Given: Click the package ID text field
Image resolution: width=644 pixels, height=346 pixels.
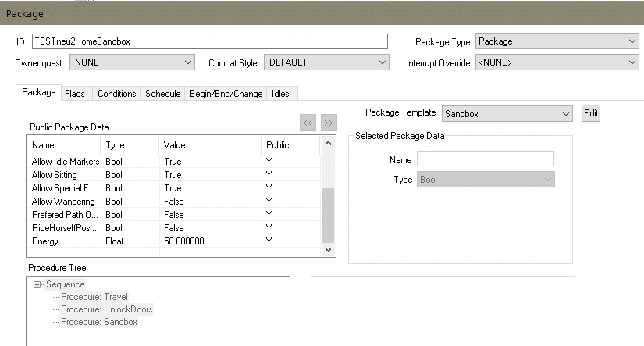Looking at the screenshot, I should point(209,42).
